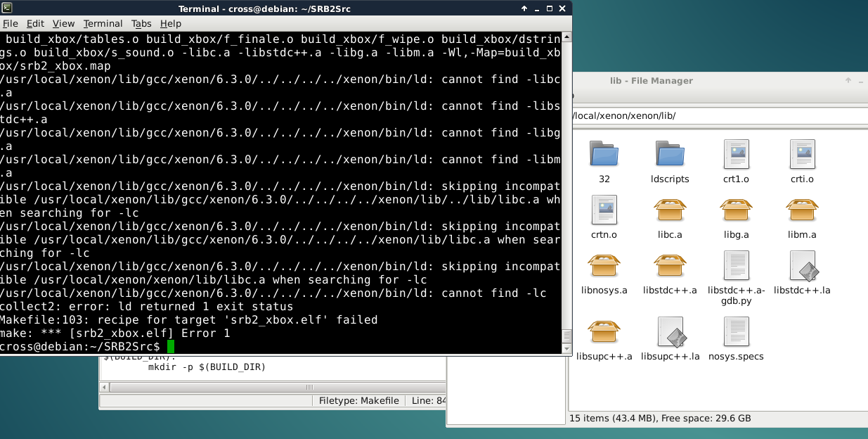This screenshot has width=868, height=439.
Task: Click the Terminal scrollbar down arrow
Action: pos(566,348)
